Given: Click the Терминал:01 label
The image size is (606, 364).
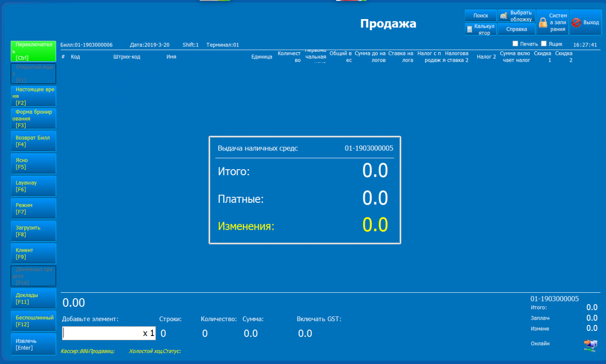Looking at the screenshot, I should point(223,45).
